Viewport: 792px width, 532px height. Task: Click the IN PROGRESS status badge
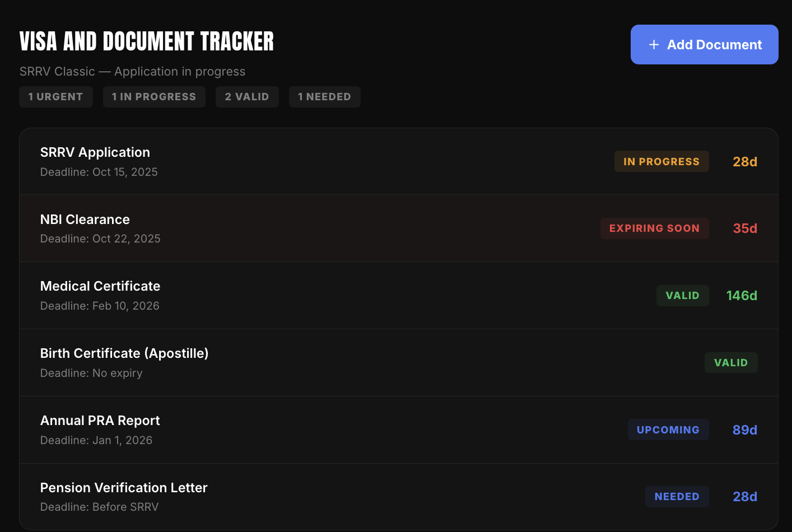click(x=661, y=161)
